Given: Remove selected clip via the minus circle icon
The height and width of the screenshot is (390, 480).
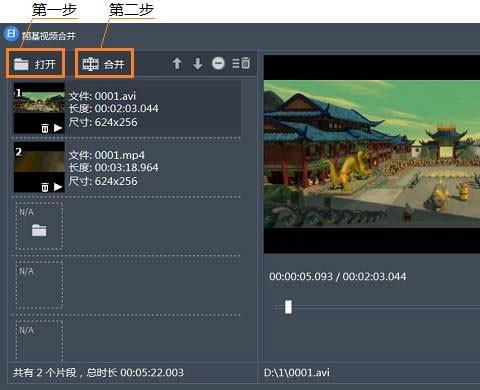Looking at the screenshot, I should 218,63.
